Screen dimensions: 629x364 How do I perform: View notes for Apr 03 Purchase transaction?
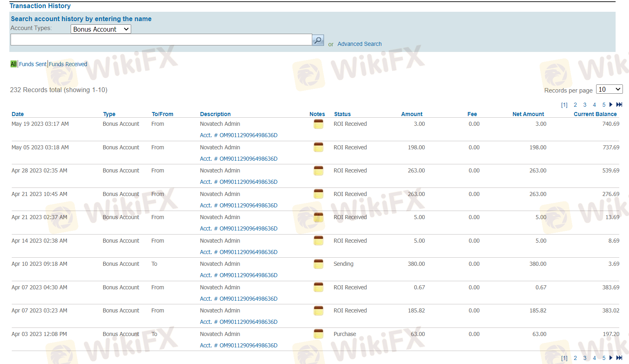pyautogui.click(x=318, y=334)
